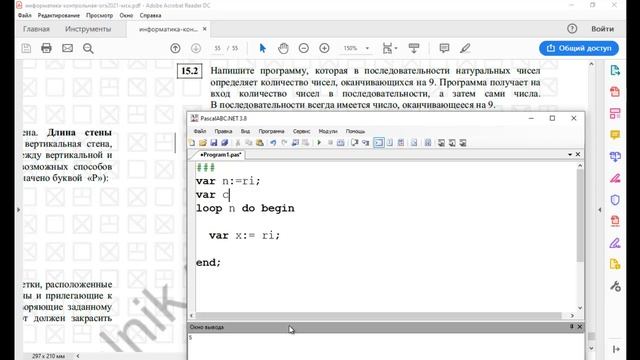
Task: Open Export PDF tool in right sidebar
Action: pyautogui.click(x=615, y=70)
